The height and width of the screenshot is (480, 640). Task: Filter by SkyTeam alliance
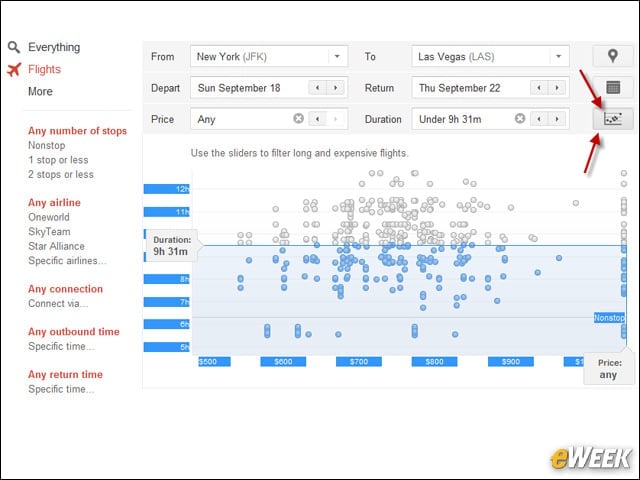(x=49, y=232)
